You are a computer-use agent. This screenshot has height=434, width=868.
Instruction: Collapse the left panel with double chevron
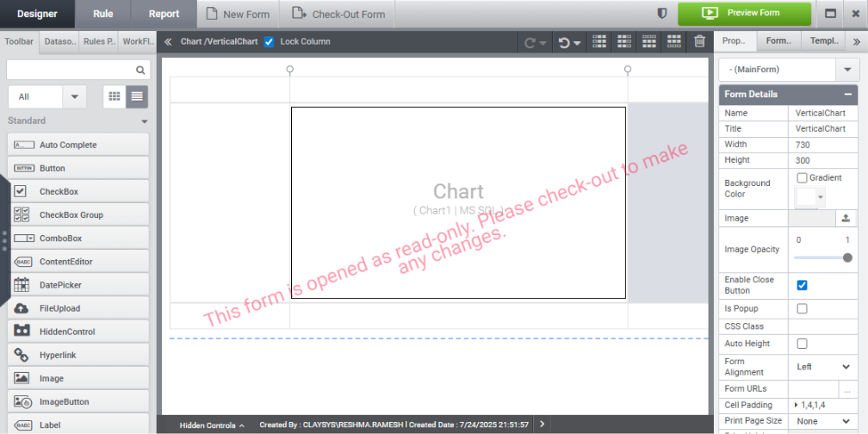[x=168, y=41]
